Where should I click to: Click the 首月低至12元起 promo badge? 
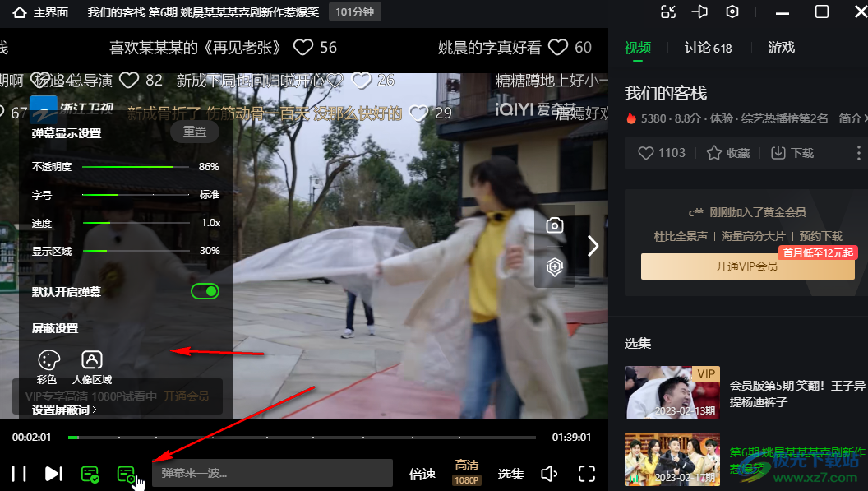tap(818, 252)
